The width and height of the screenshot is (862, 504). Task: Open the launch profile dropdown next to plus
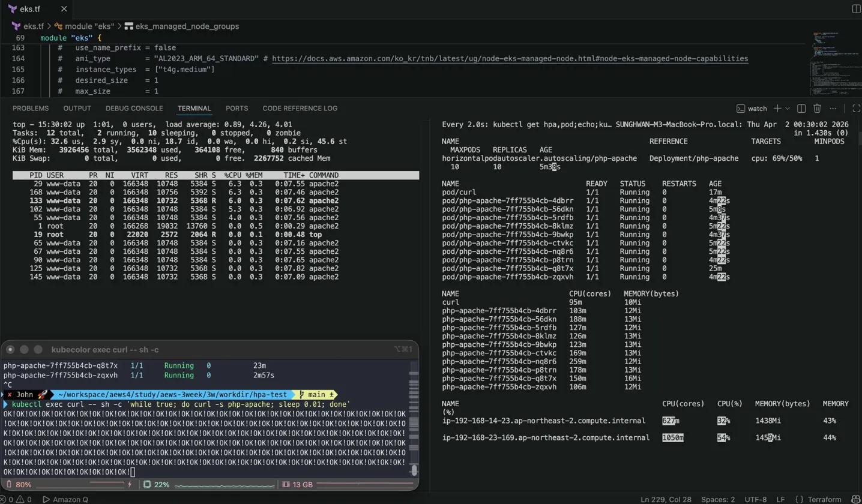pos(788,109)
